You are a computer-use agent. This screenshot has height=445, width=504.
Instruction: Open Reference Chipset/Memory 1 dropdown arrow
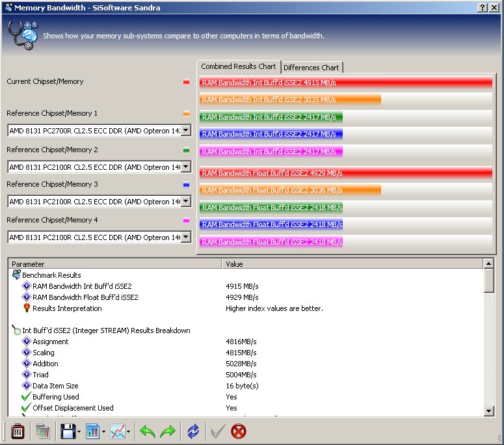186,130
